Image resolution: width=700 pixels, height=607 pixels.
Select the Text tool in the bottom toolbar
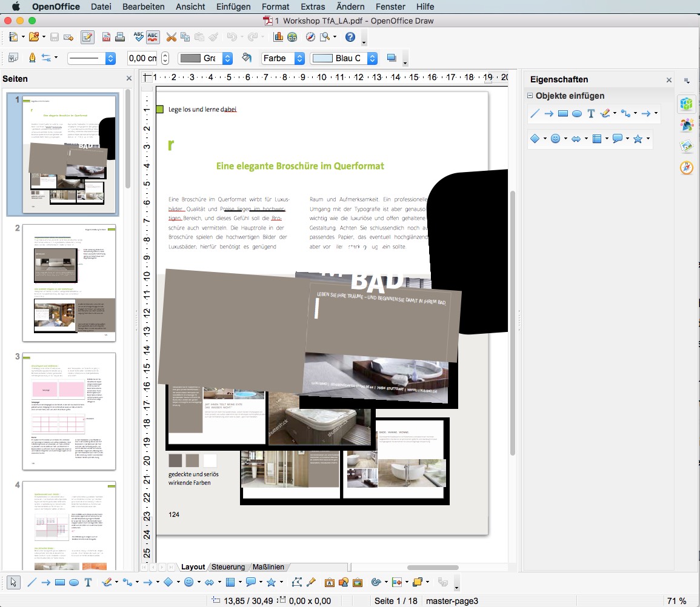coord(88,582)
